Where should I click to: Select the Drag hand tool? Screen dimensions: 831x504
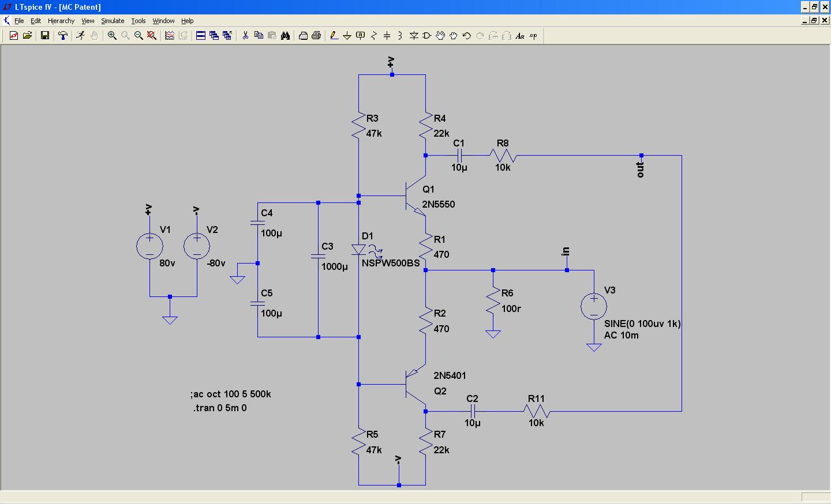tap(454, 36)
